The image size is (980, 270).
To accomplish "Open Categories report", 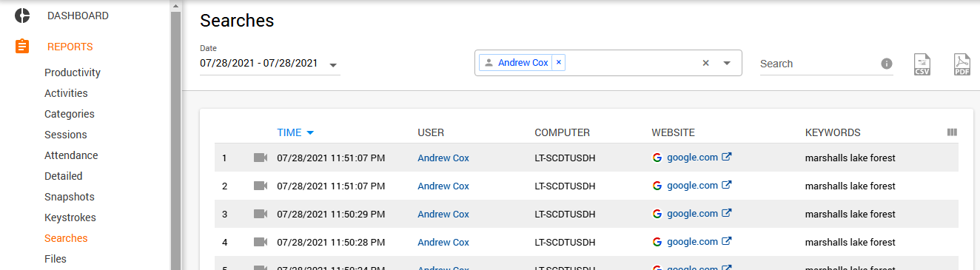I will pyautogui.click(x=70, y=114).
